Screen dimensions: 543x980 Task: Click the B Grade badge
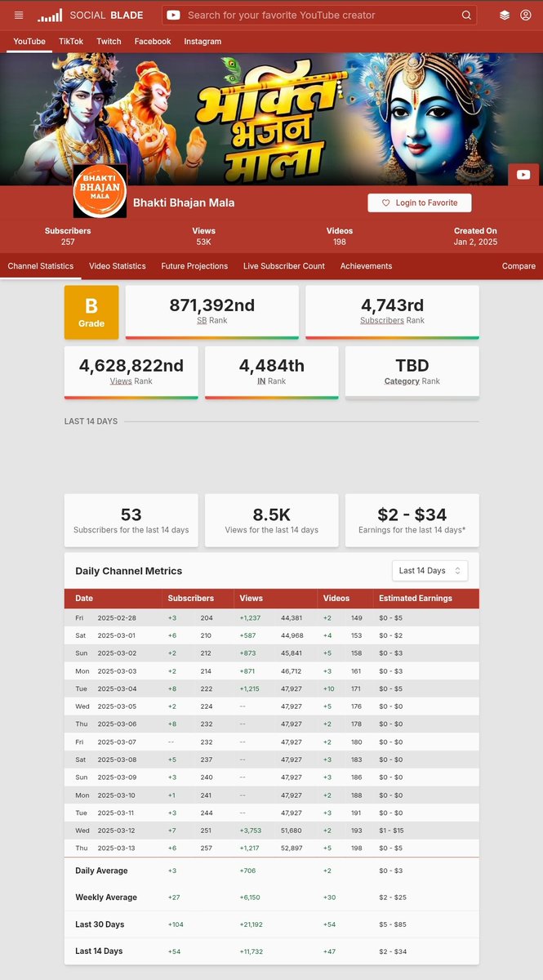[x=91, y=312]
